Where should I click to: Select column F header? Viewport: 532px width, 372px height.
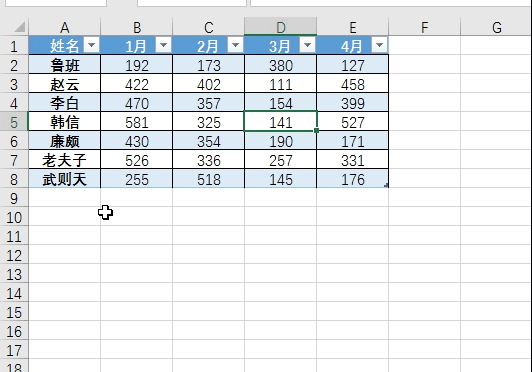424,27
